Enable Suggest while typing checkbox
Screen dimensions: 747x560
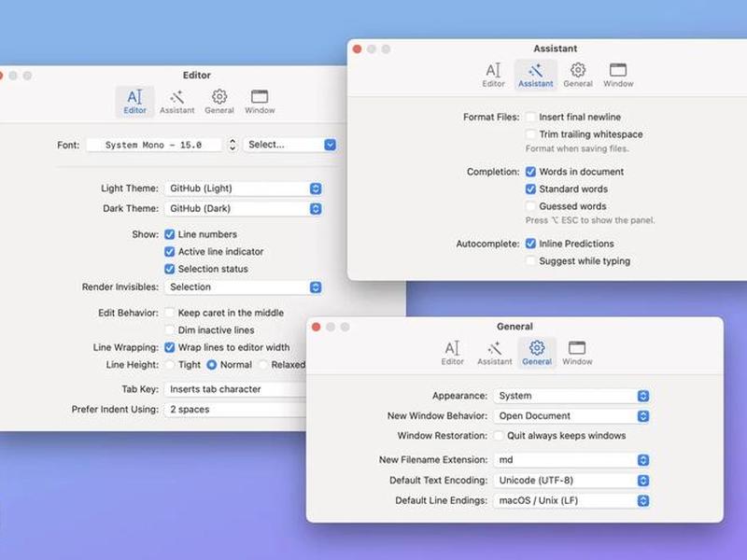[x=530, y=261]
